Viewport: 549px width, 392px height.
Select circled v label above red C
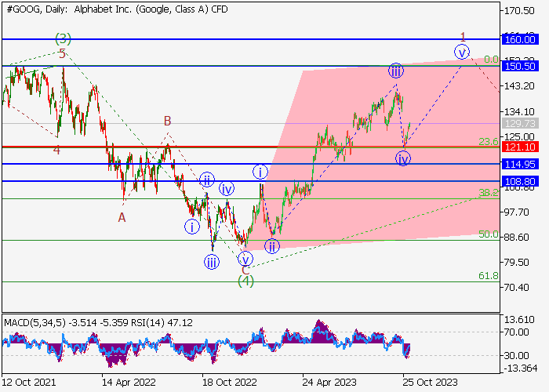tap(245, 260)
